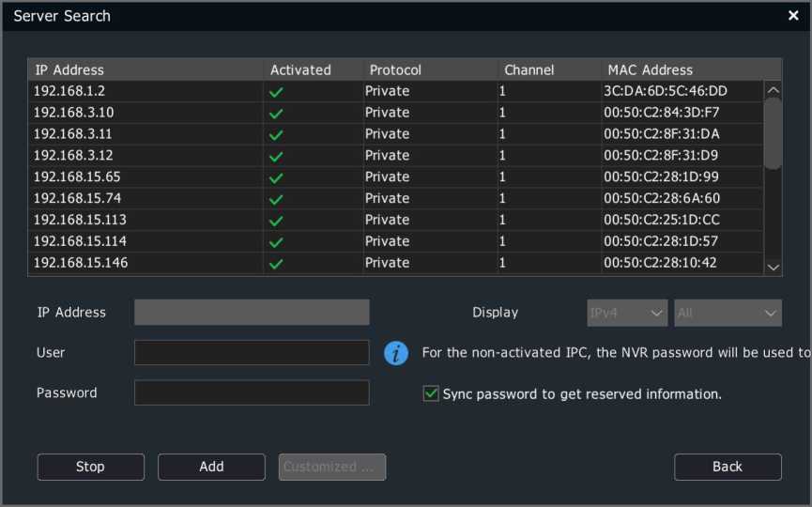This screenshot has width=812, height=507.
Task: Click the activated checkmark for 192.168.1.2
Action: [276, 92]
